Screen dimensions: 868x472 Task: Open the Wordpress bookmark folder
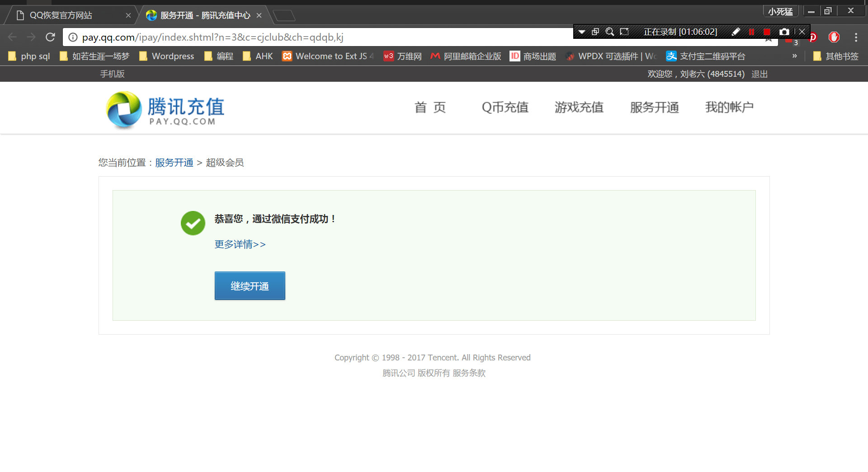click(x=167, y=56)
